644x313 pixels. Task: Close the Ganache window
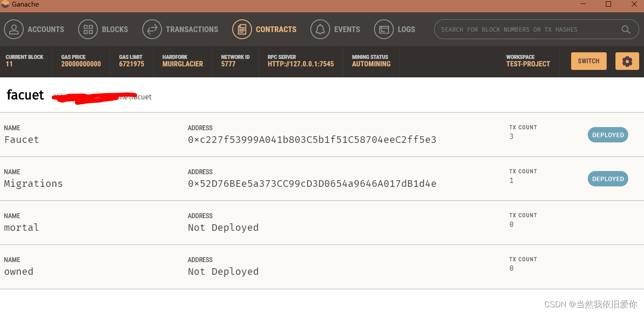(634, 4)
